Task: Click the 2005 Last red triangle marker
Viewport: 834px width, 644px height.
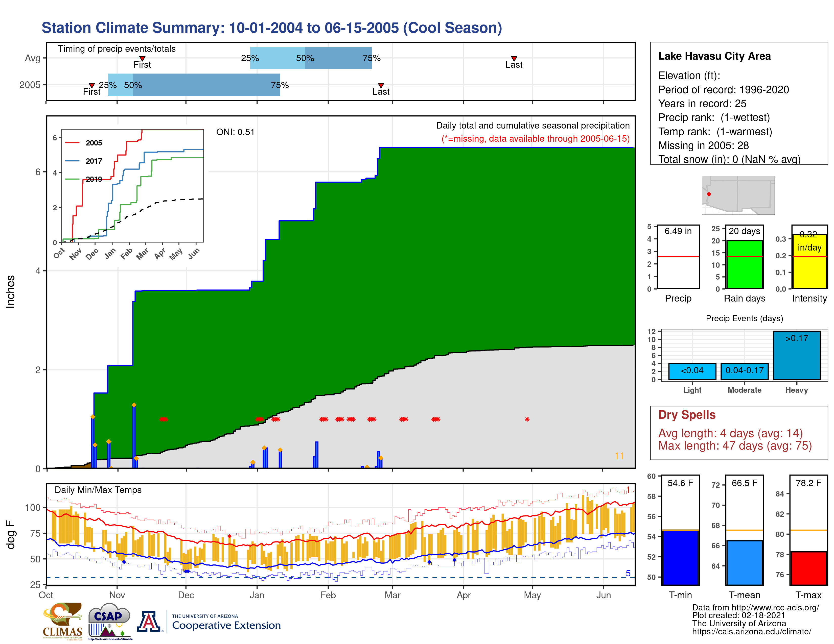Action: click(381, 85)
